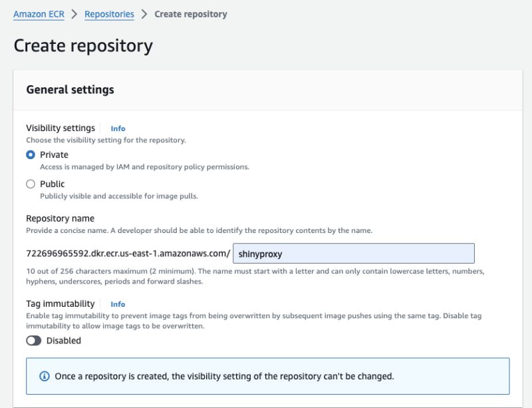Click the repository name input containing shinyproxy

(x=352, y=253)
